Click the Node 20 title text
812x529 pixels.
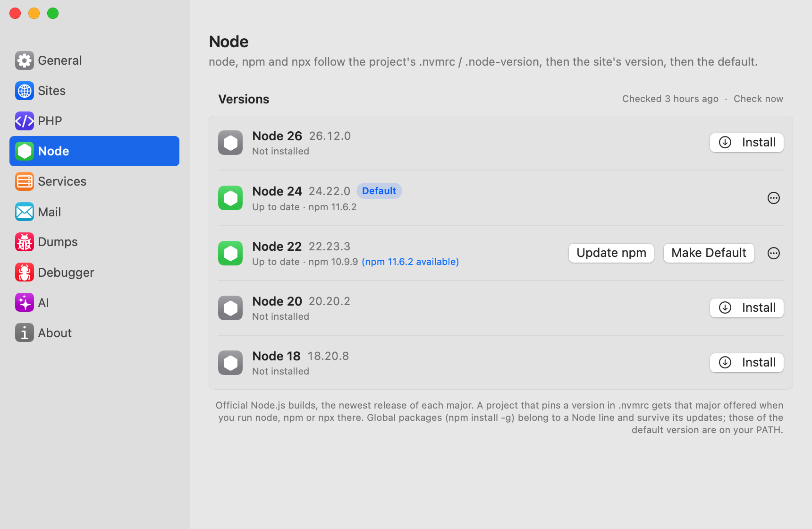click(x=277, y=301)
